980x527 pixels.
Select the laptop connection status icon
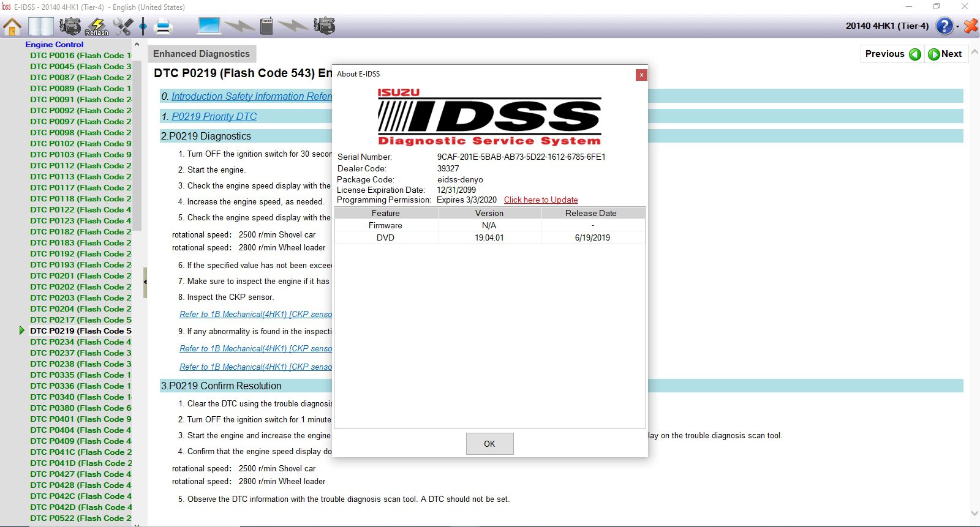[x=209, y=26]
